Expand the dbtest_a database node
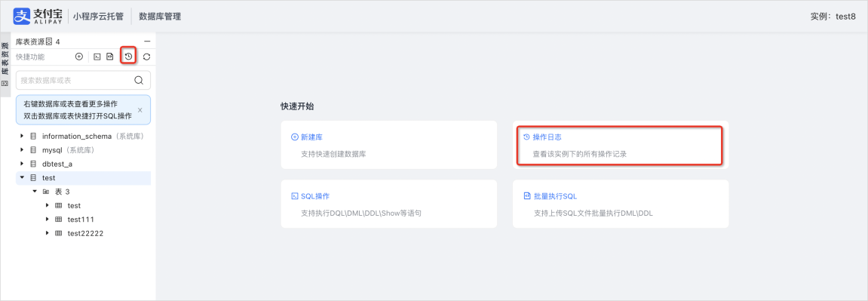 (22, 164)
